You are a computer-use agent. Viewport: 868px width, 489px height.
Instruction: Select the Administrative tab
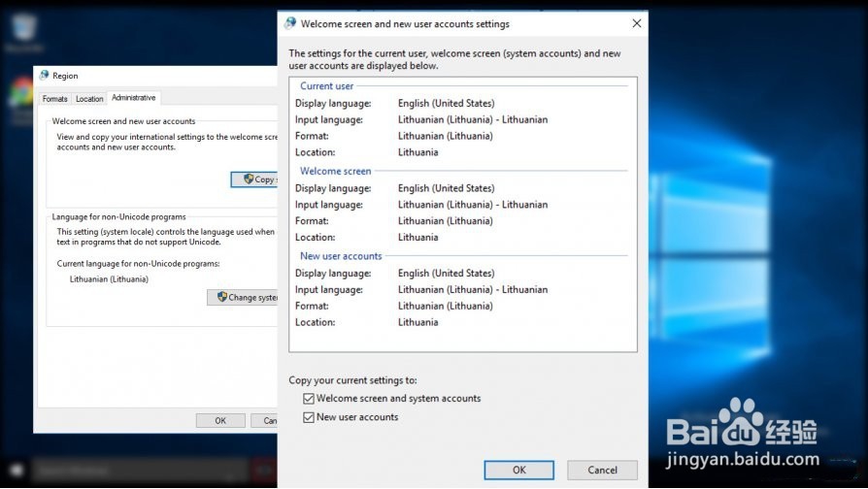(x=133, y=97)
